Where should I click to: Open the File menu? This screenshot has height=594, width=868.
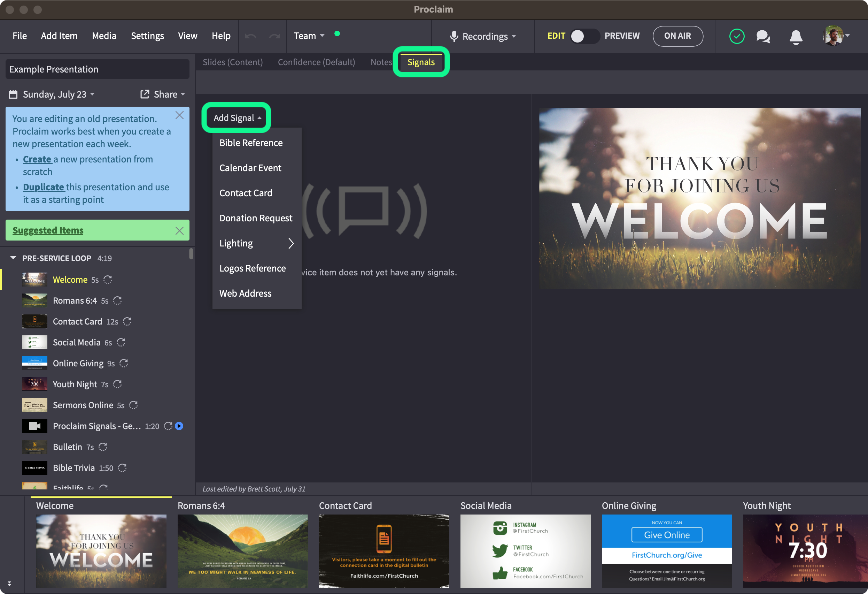[x=20, y=36]
